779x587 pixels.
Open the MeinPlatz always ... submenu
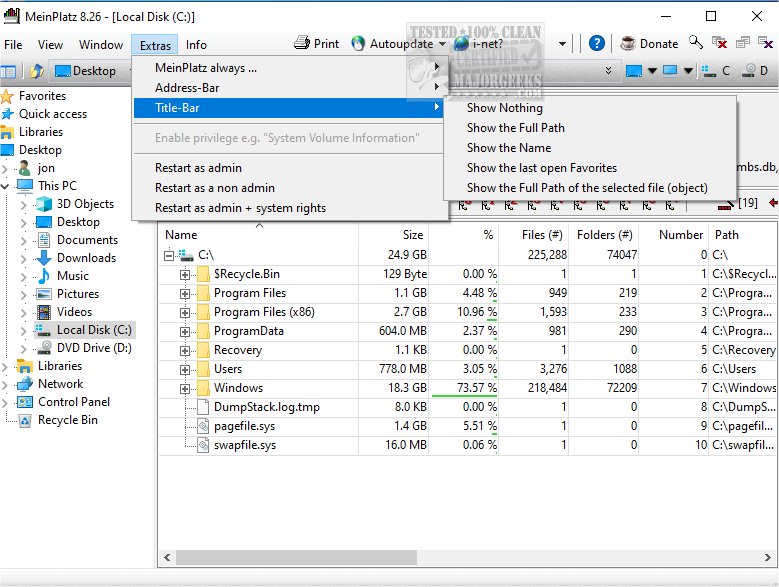click(289, 68)
